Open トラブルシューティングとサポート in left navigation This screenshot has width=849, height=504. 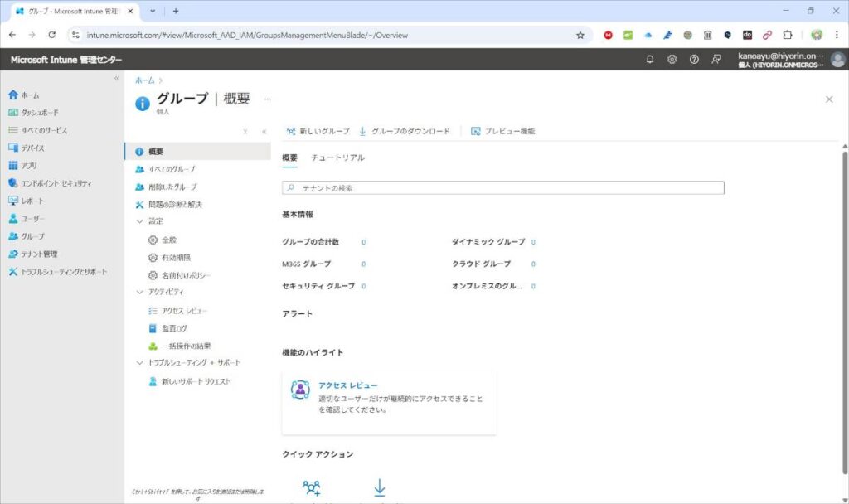pyautogui.click(x=58, y=272)
